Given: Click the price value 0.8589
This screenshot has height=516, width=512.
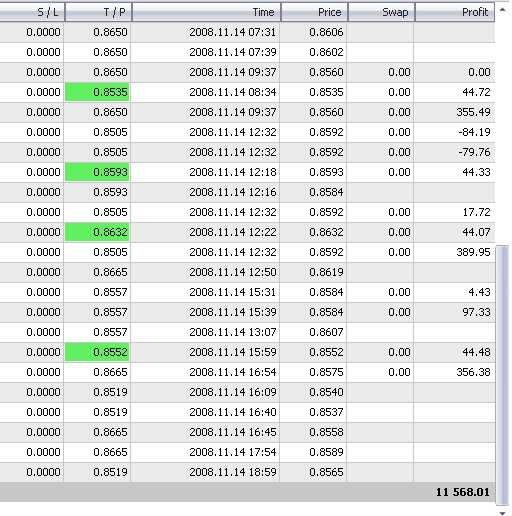Looking at the screenshot, I should (326, 452).
